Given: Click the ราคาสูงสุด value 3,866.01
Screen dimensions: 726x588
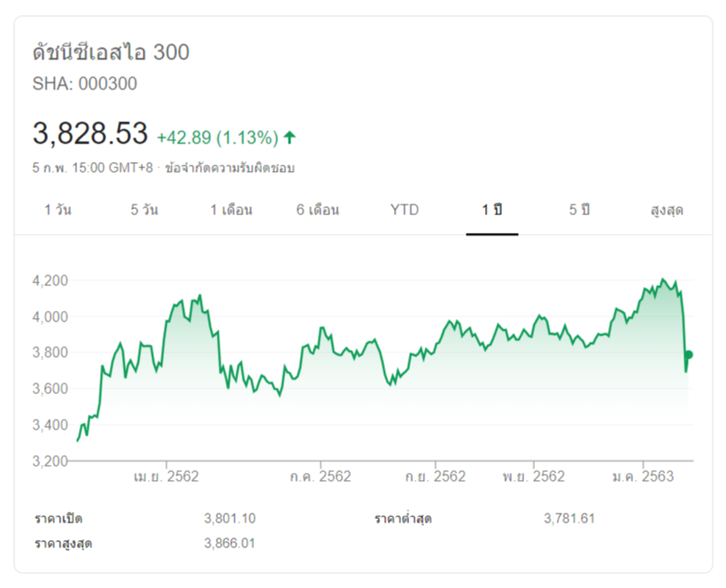Looking at the screenshot, I should (229, 543).
